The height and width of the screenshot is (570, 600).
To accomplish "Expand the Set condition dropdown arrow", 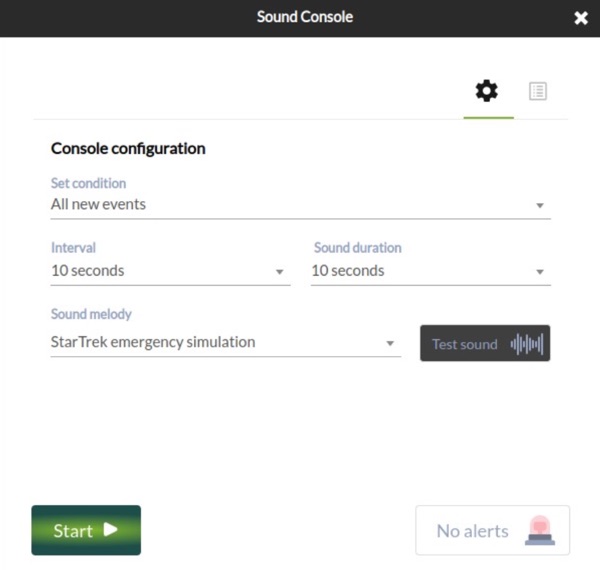I will 540,205.
